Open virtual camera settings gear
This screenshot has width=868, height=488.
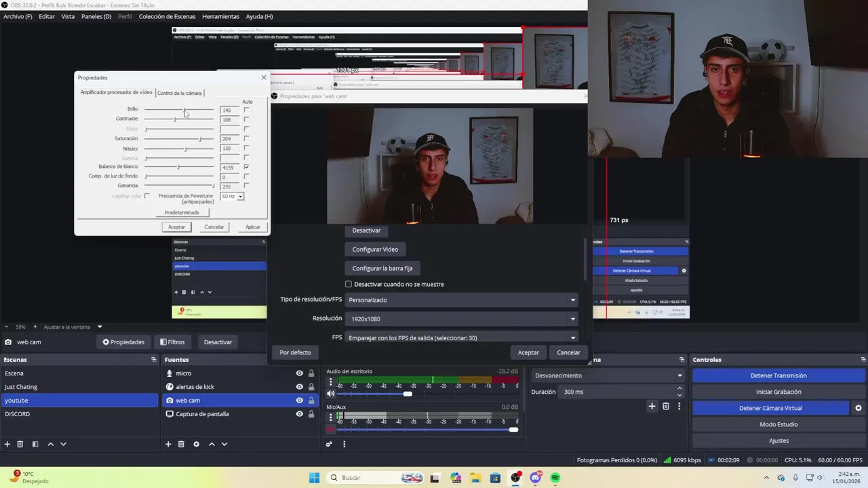858,408
